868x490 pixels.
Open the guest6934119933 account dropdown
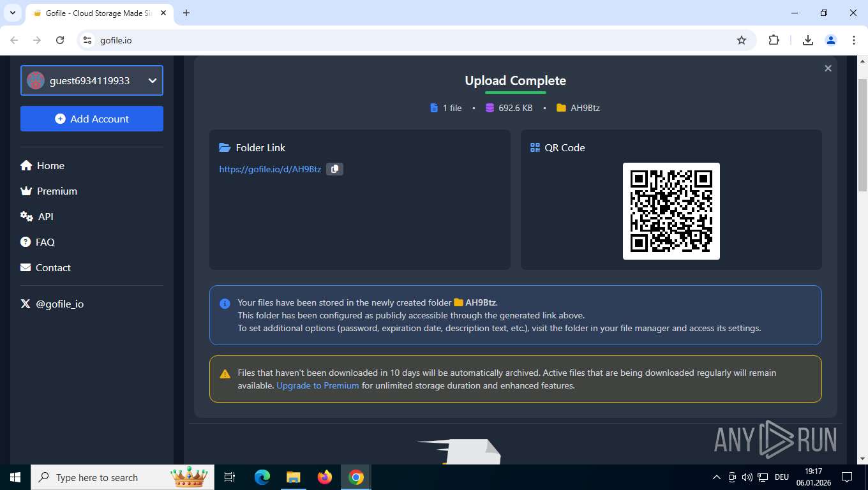point(92,80)
